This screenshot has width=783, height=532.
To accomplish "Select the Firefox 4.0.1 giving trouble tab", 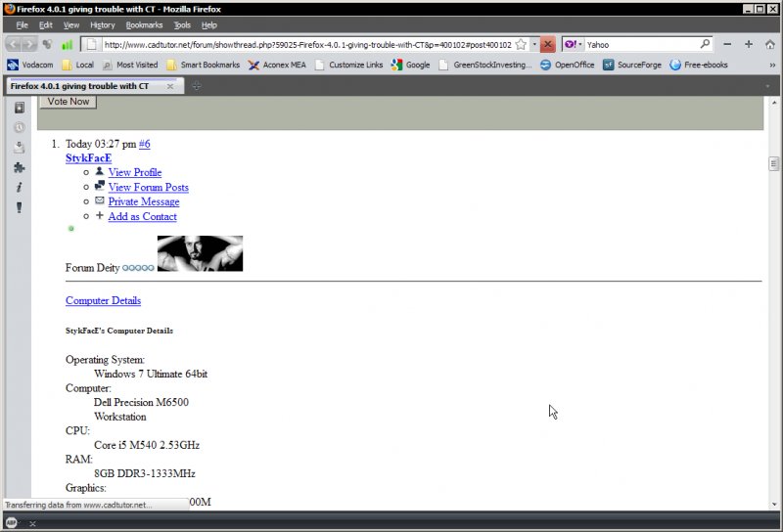I will tap(94, 86).
